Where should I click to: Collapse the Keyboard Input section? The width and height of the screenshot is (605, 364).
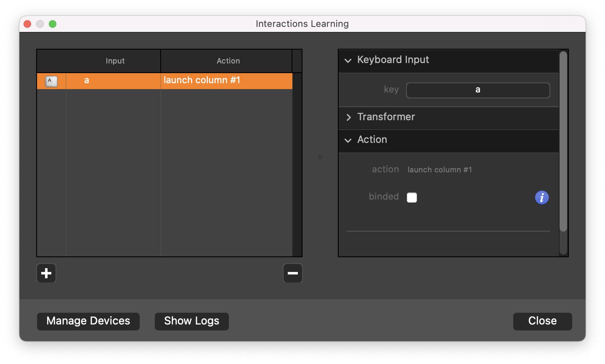pyautogui.click(x=348, y=61)
